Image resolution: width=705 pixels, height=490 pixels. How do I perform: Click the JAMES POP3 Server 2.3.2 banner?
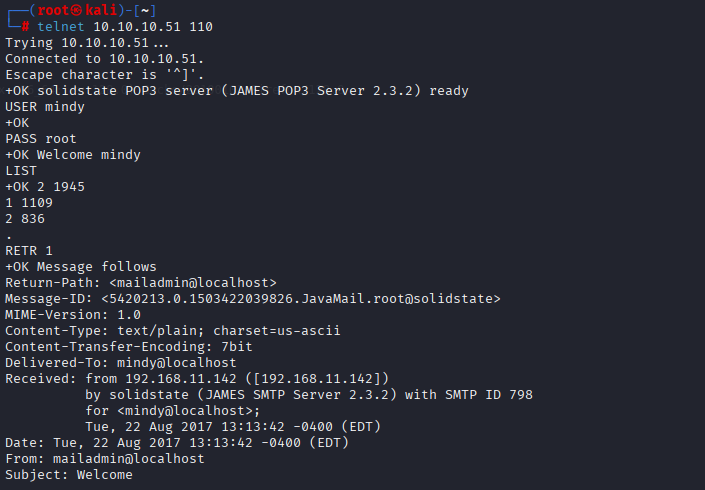tap(321, 91)
